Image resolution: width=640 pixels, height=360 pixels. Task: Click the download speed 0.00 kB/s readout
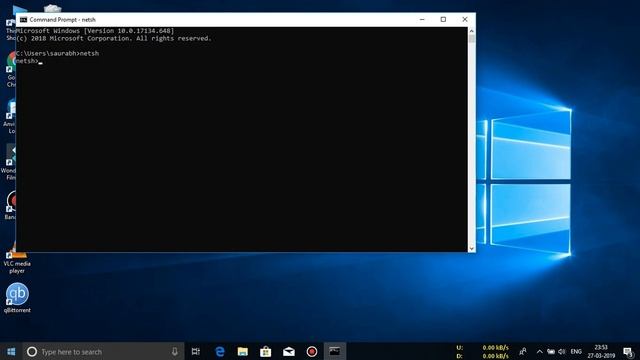click(496, 356)
